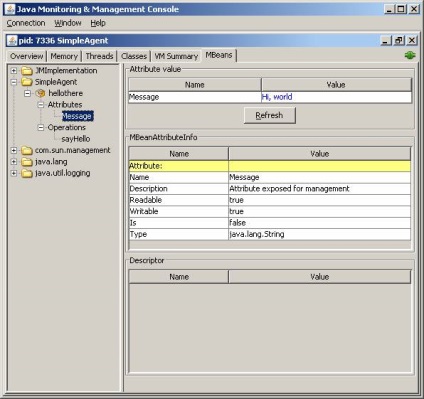Viewport: 424px width, 399px height.
Task: Click Name column header in Descriptor table
Action: (179, 277)
